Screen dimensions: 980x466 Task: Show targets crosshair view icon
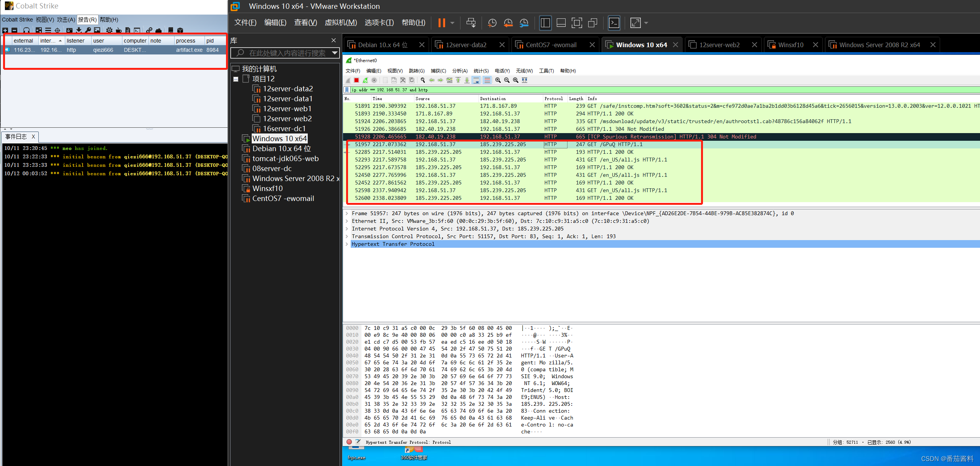(x=57, y=30)
